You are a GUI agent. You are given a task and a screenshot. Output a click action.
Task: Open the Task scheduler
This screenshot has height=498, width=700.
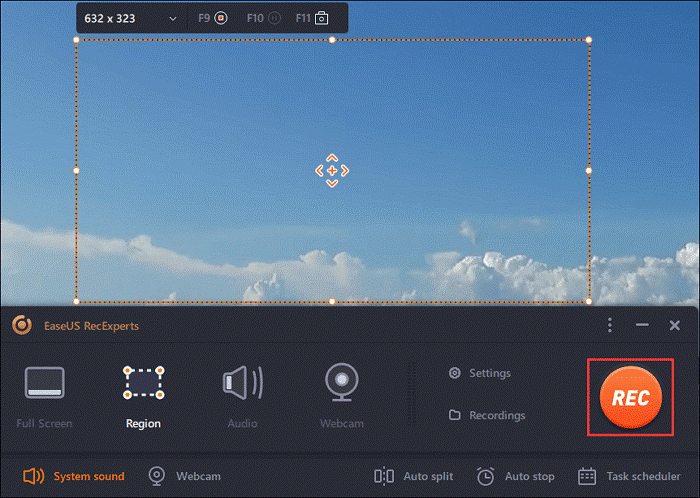point(629,476)
